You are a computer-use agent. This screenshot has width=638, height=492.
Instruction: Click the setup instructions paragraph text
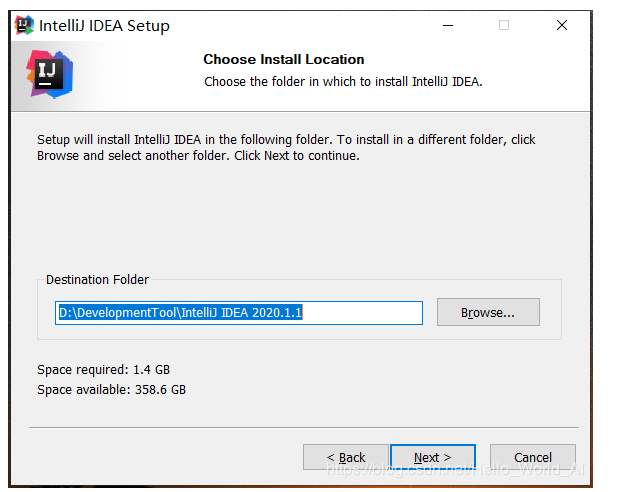click(286, 147)
